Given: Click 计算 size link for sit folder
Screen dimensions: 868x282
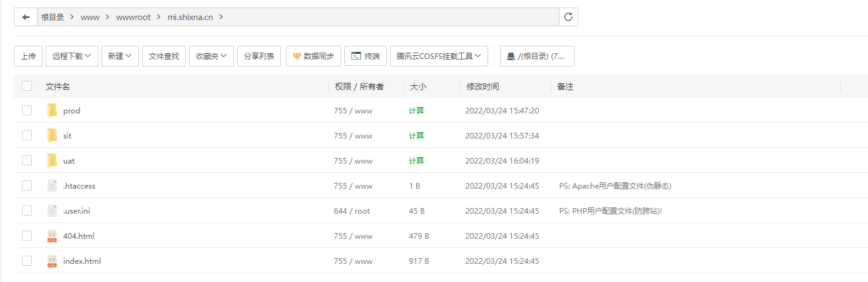Looking at the screenshot, I should point(416,136).
